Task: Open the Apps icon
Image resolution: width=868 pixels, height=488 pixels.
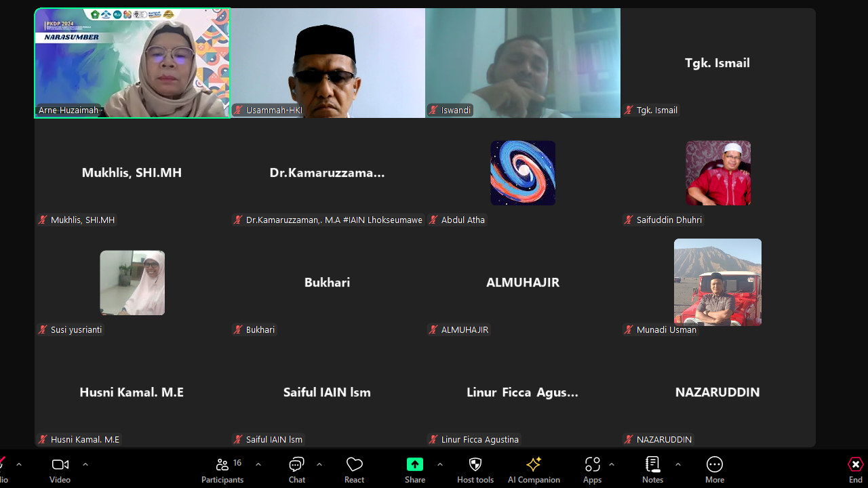Action: [x=592, y=464]
